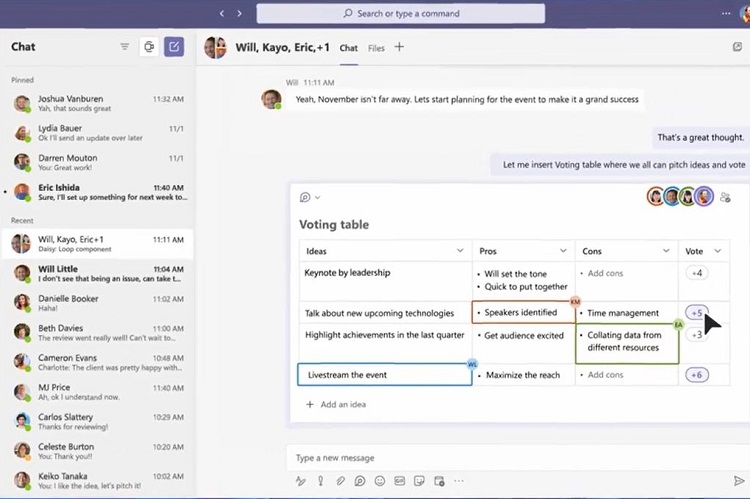Select the Will, Kayo, Eric+1 group chat
Screen dimensions: 750x499
point(98,244)
